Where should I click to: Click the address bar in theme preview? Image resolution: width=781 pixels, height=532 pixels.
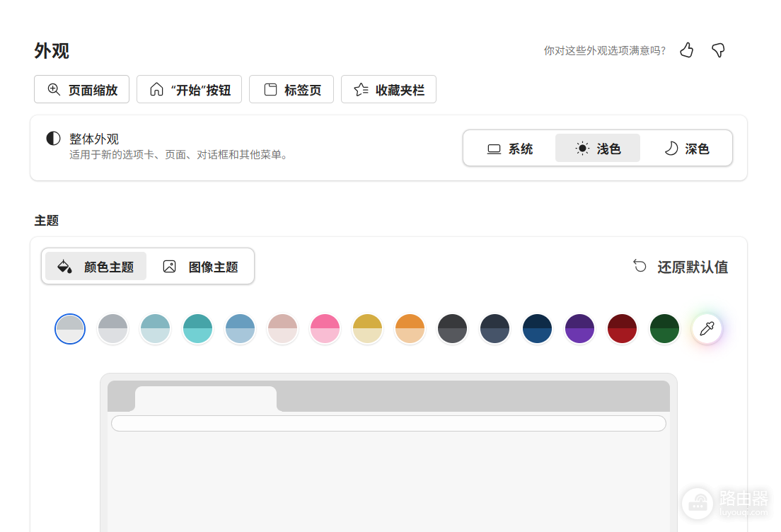tap(388, 424)
